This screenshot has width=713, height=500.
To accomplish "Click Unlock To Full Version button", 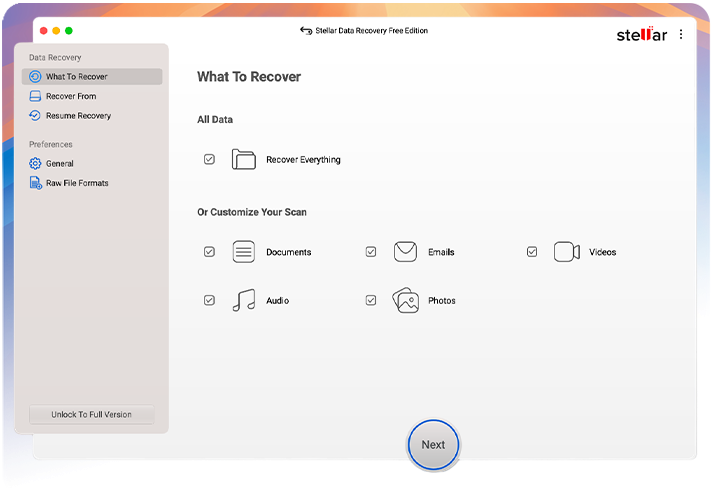I will click(91, 414).
